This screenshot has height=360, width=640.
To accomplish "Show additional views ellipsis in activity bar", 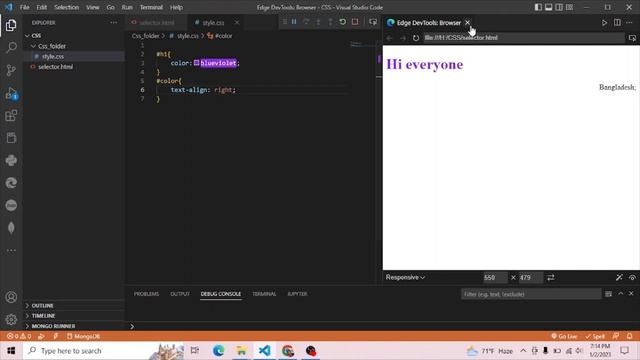I will (x=11, y=250).
